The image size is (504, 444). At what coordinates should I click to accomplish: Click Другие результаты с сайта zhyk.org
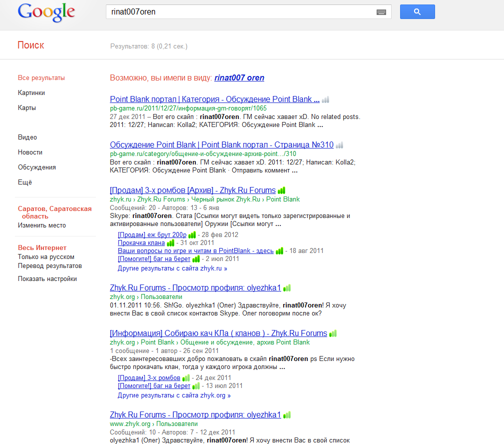point(174,395)
